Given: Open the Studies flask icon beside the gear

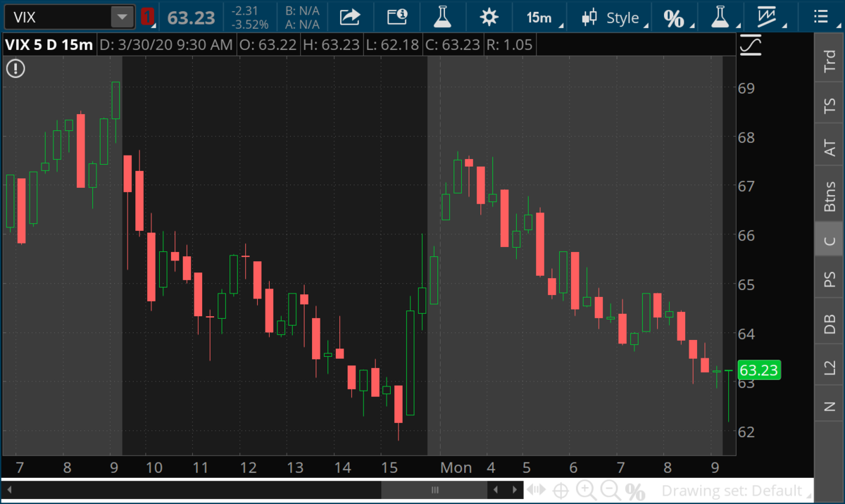Looking at the screenshot, I should [442, 17].
